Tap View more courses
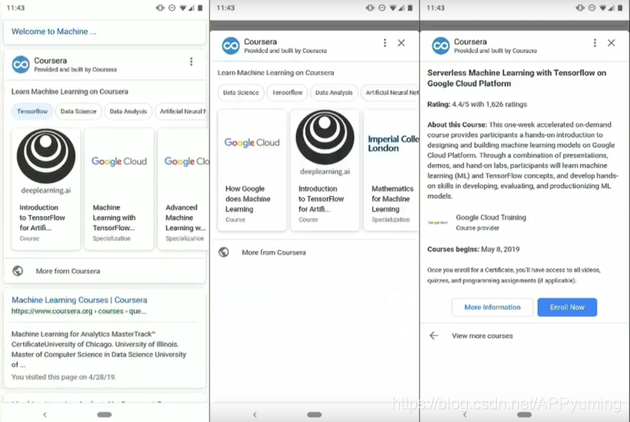The height and width of the screenshot is (422, 630). click(482, 336)
